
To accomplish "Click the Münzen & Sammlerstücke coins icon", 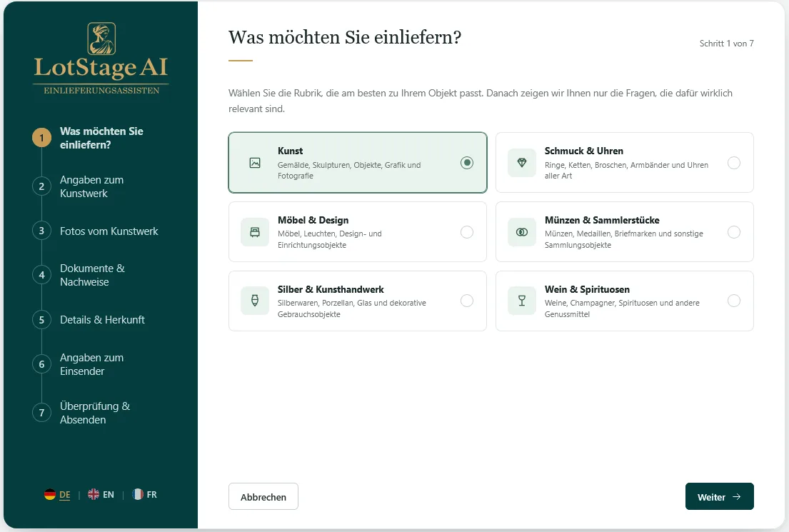I will (x=522, y=232).
